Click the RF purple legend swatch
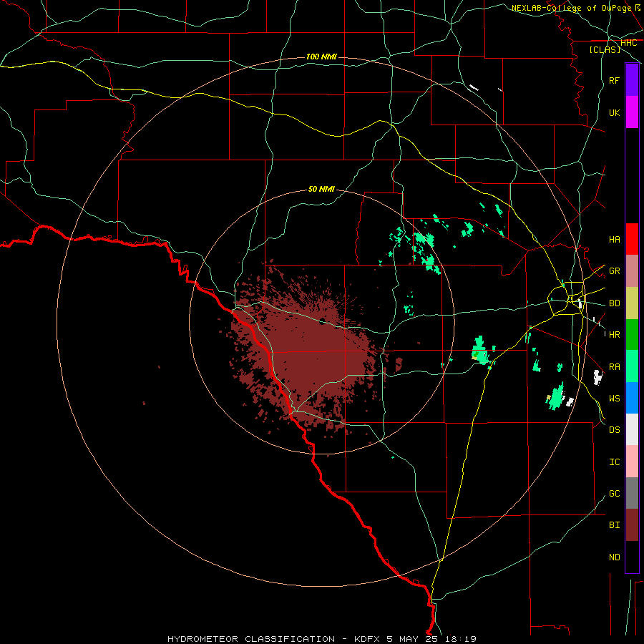The width and height of the screenshot is (644, 644). pyautogui.click(x=632, y=80)
